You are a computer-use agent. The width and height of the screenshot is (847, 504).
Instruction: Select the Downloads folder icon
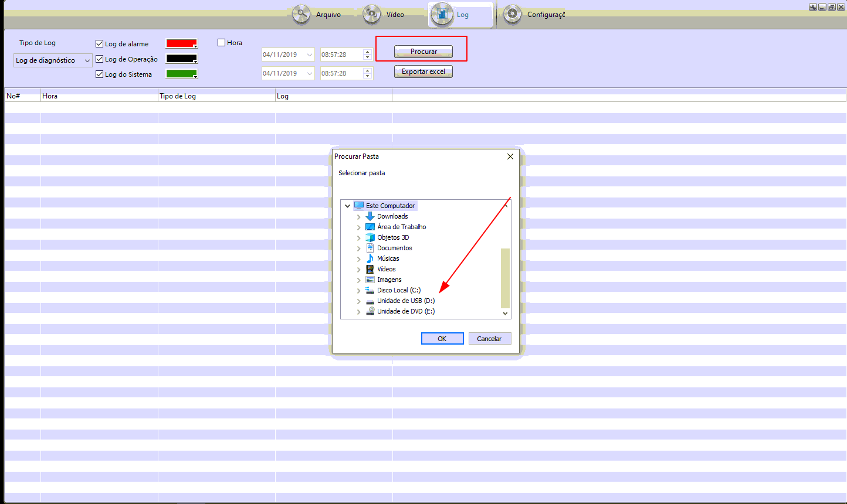[x=370, y=216]
